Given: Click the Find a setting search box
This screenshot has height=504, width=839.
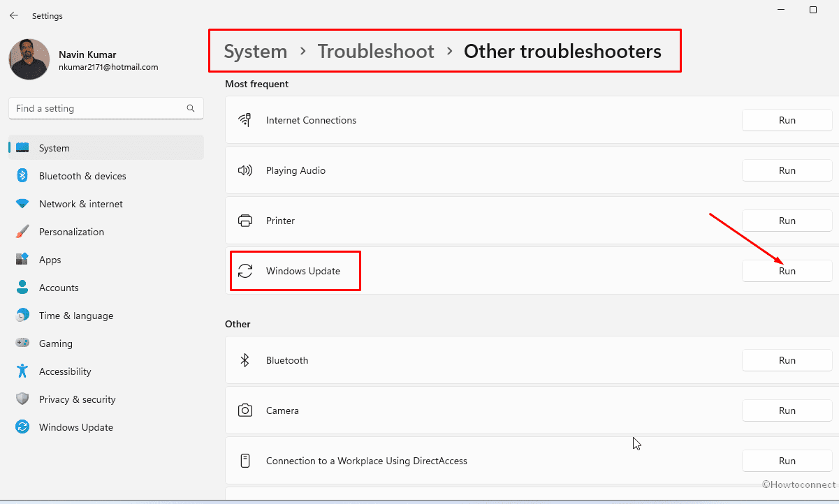Looking at the screenshot, I should 106,108.
